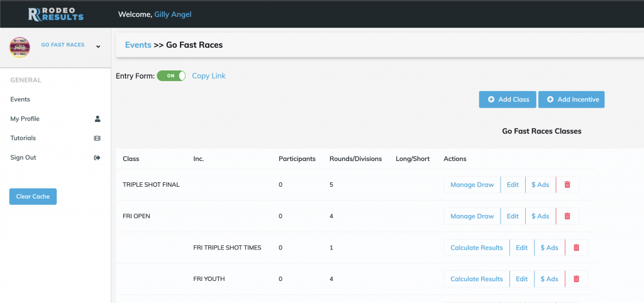Click the Go Fast Races avatar thumbnail

19,47
